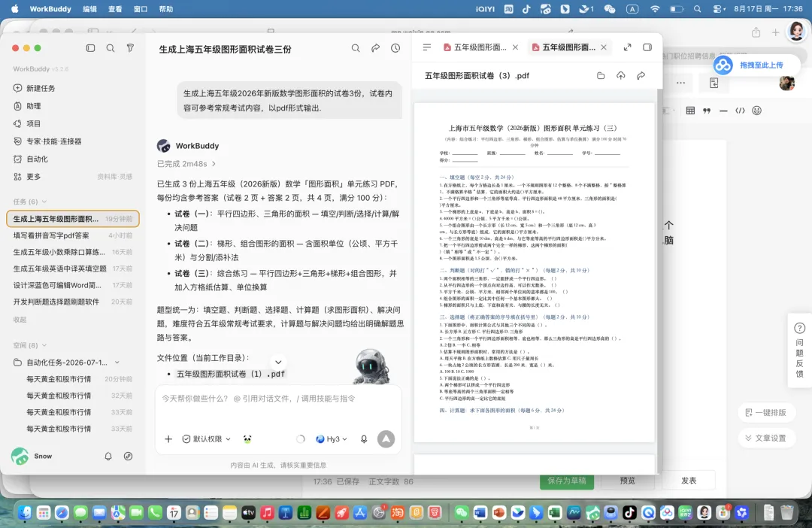This screenshot has width=812, height=528.
Task: Create a new task via 新建任务
Action: pos(34,88)
